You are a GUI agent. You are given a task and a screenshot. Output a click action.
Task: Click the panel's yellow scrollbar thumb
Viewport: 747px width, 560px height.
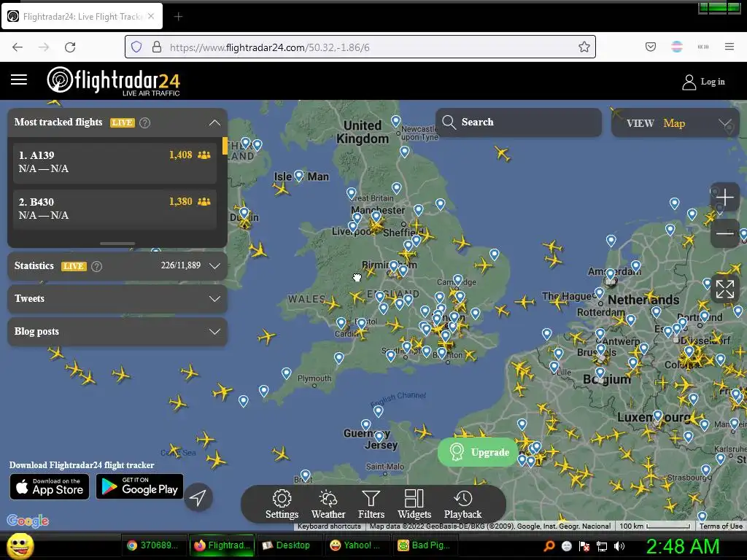click(x=225, y=146)
